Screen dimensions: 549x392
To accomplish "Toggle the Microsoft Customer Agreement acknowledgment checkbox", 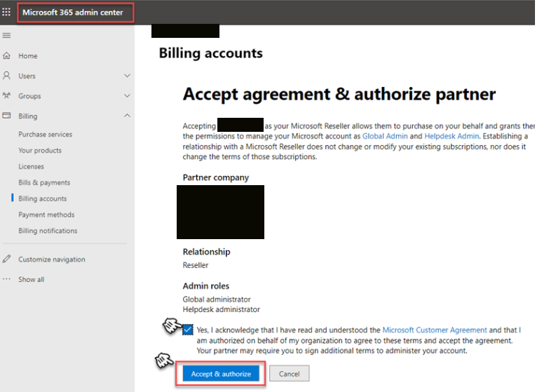I will pyautogui.click(x=188, y=330).
